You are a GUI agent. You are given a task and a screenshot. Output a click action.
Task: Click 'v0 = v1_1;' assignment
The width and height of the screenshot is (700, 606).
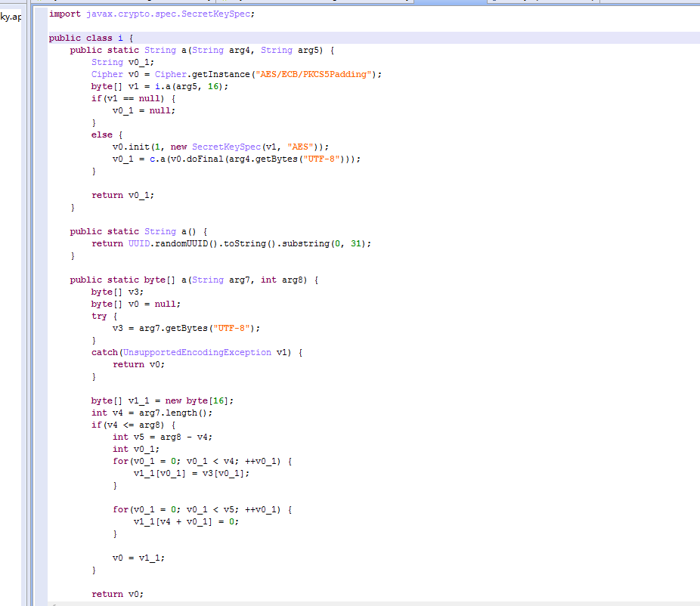coord(138,558)
